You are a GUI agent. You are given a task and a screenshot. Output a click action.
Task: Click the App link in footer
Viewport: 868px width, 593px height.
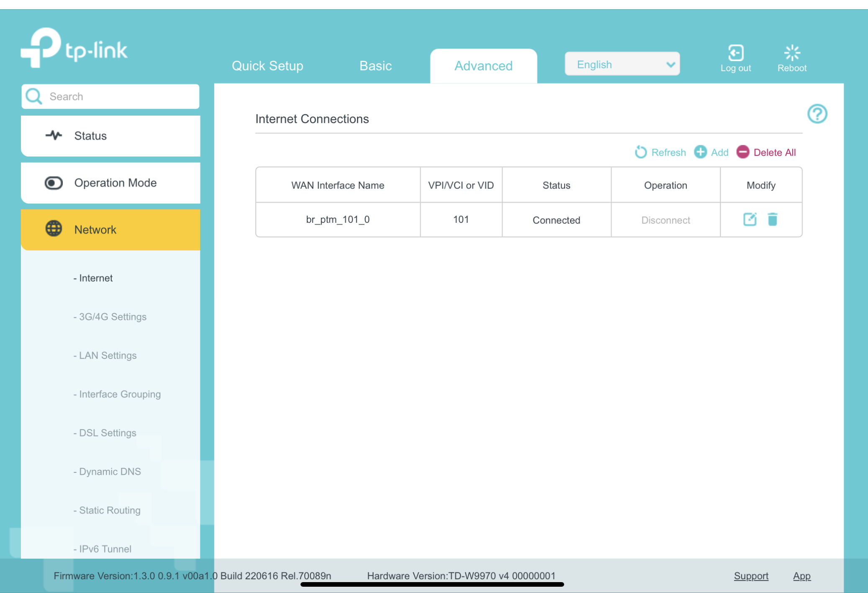(x=801, y=576)
